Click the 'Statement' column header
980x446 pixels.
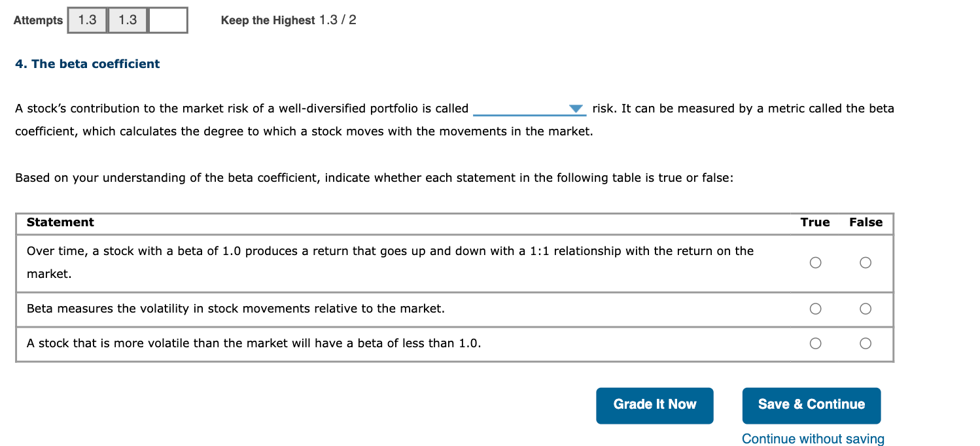tap(60, 222)
